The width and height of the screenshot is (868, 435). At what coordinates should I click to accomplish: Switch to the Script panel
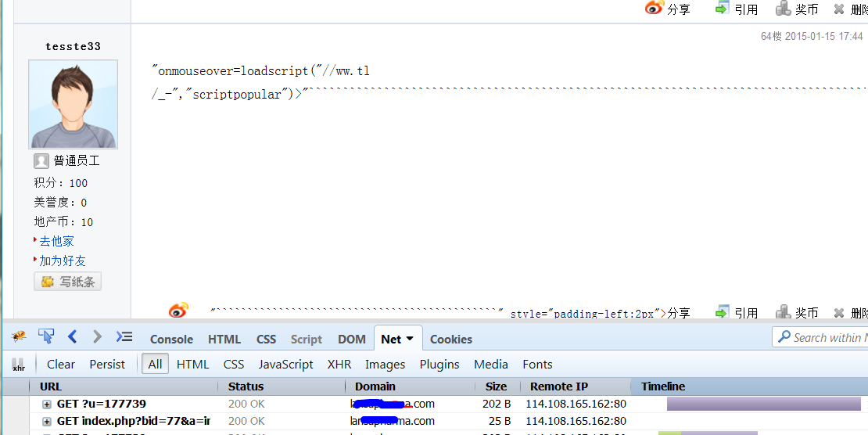point(306,339)
